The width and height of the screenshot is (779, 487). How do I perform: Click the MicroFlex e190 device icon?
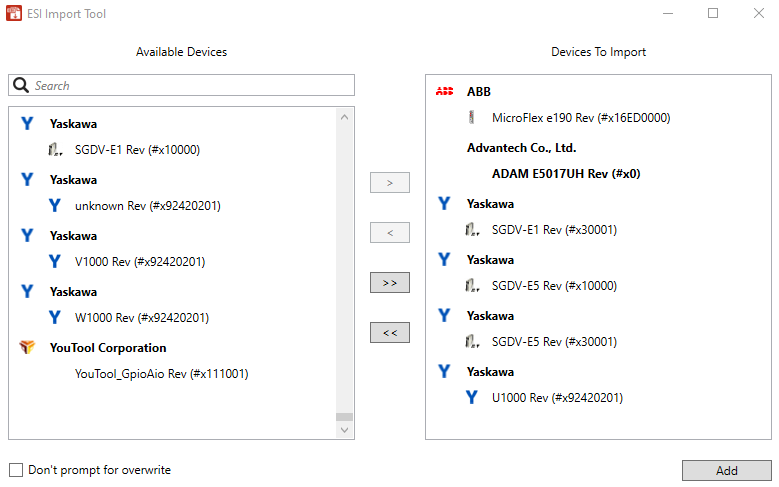point(471,118)
